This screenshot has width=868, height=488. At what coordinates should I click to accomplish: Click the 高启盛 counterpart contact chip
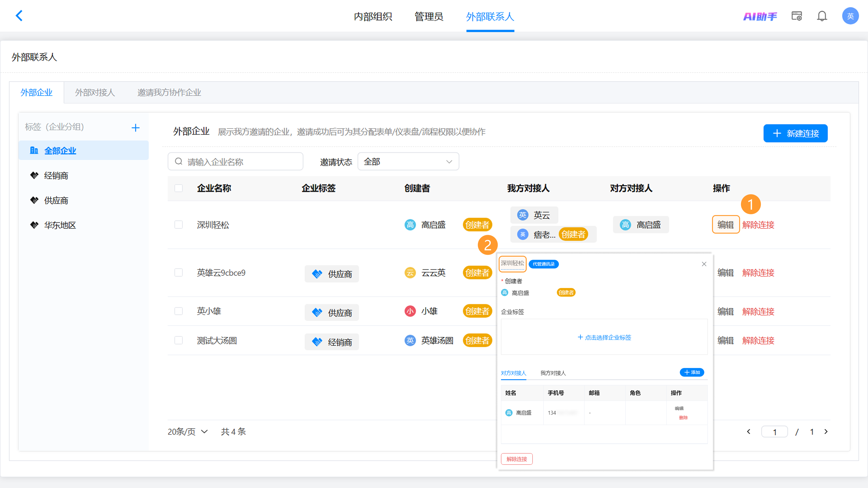point(641,225)
